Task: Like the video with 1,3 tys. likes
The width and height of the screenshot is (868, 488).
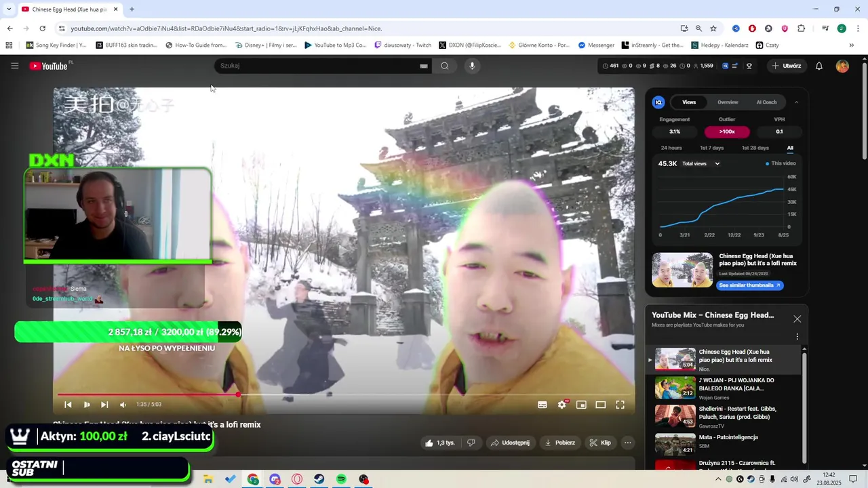Action: (x=439, y=443)
